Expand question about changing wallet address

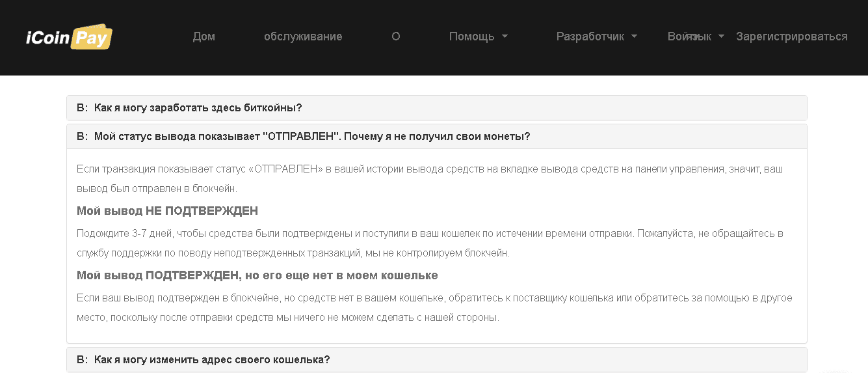(212, 359)
